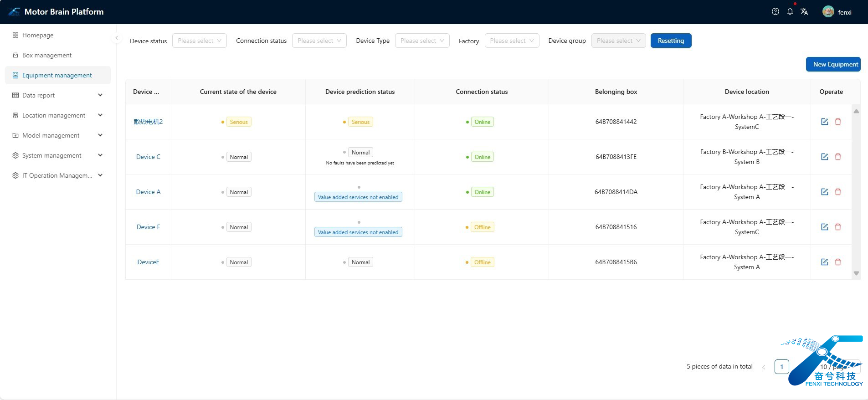Viewport: 868px width, 400px height.
Task: Open the Factory dropdown
Action: click(x=512, y=41)
